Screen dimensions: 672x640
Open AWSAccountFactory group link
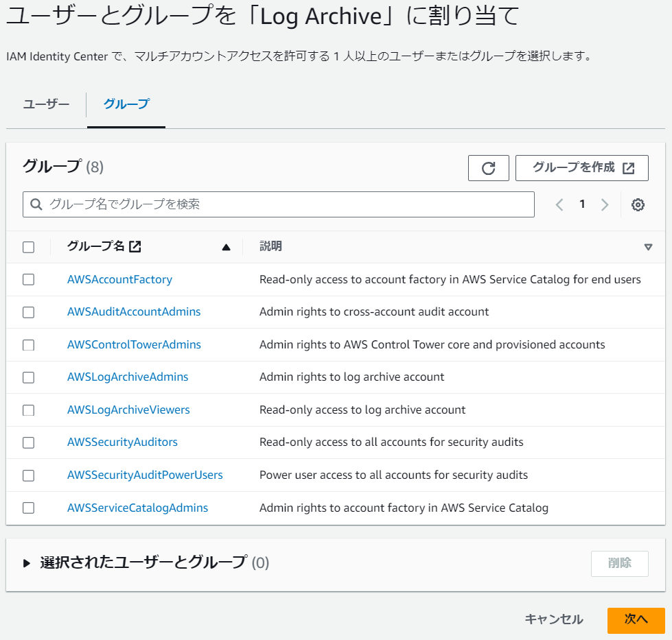click(119, 280)
